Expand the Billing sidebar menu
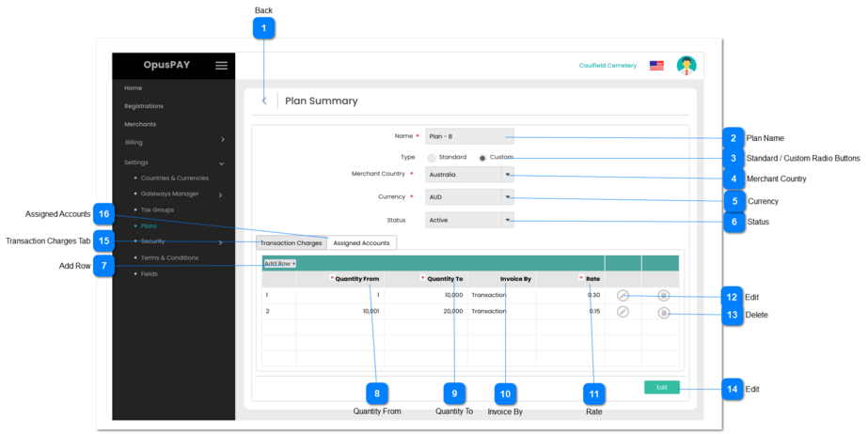Screen dimensions: 868x434 [223, 139]
